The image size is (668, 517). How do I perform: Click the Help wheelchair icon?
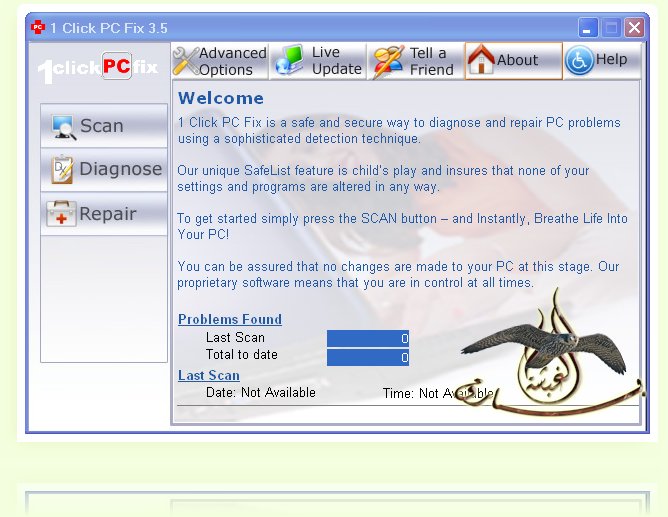579,60
